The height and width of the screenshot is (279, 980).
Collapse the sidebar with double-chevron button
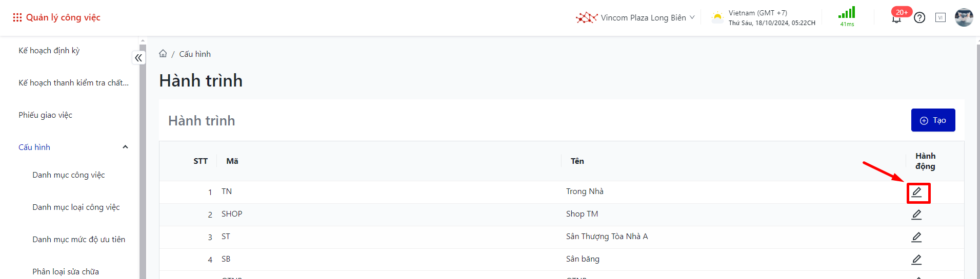click(138, 58)
